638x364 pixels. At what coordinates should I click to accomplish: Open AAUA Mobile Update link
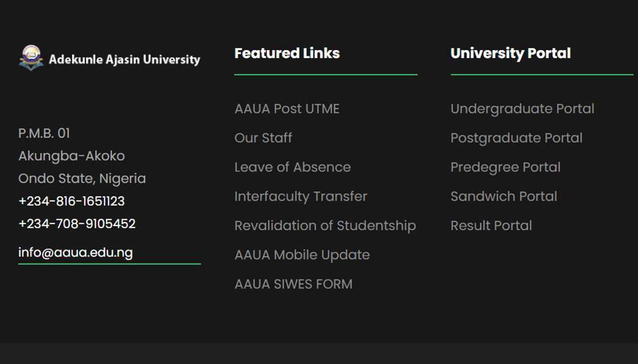pyautogui.click(x=302, y=255)
